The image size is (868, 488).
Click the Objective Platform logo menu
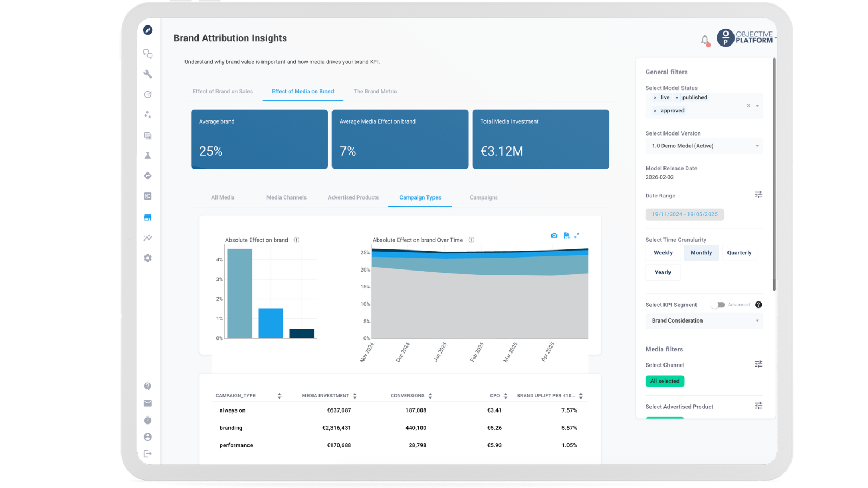coord(746,37)
